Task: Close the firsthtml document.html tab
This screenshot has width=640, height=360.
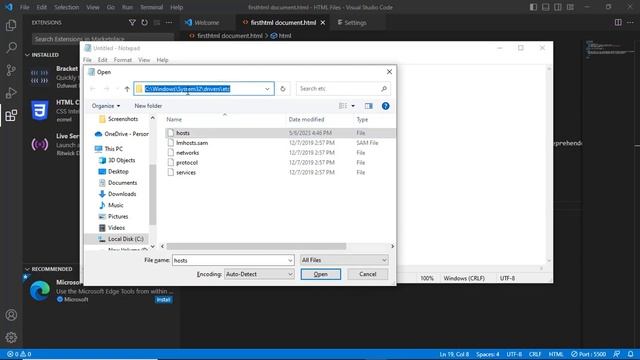Action: (323, 23)
